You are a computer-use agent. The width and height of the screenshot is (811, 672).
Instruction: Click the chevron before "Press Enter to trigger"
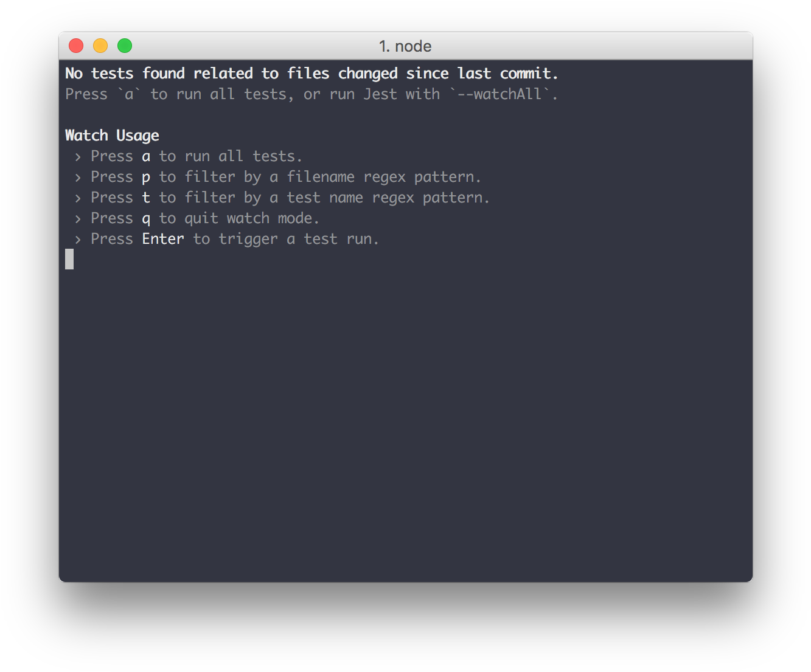point(78,240)
